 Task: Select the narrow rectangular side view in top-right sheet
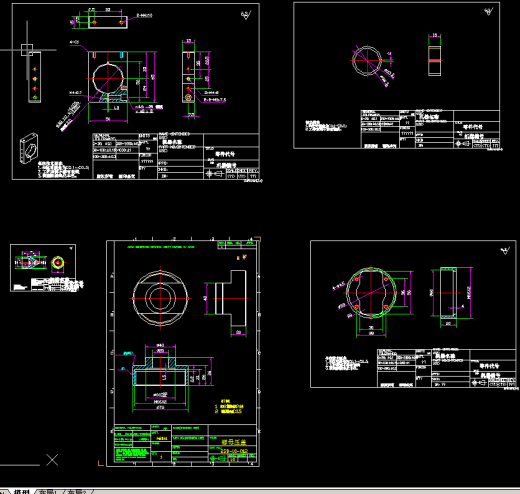(434, 61)
